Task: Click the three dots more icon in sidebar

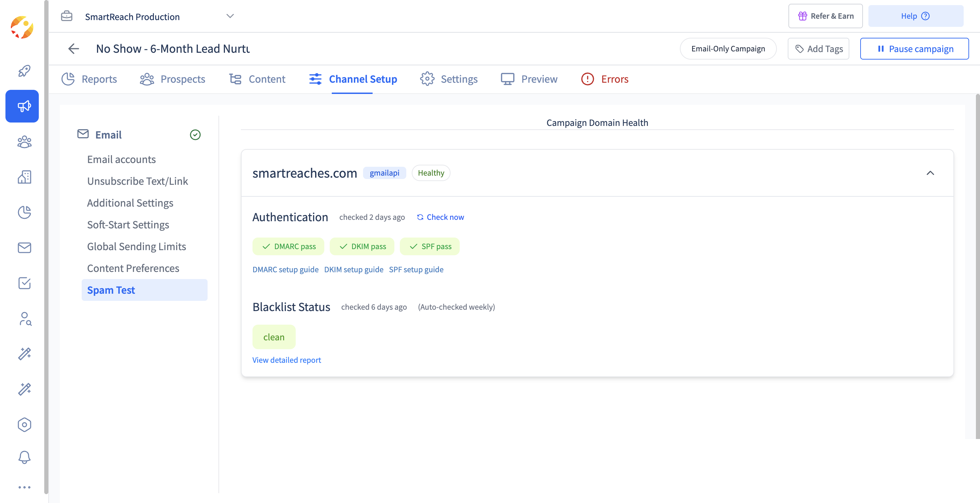Action: [x=24, y=487]
